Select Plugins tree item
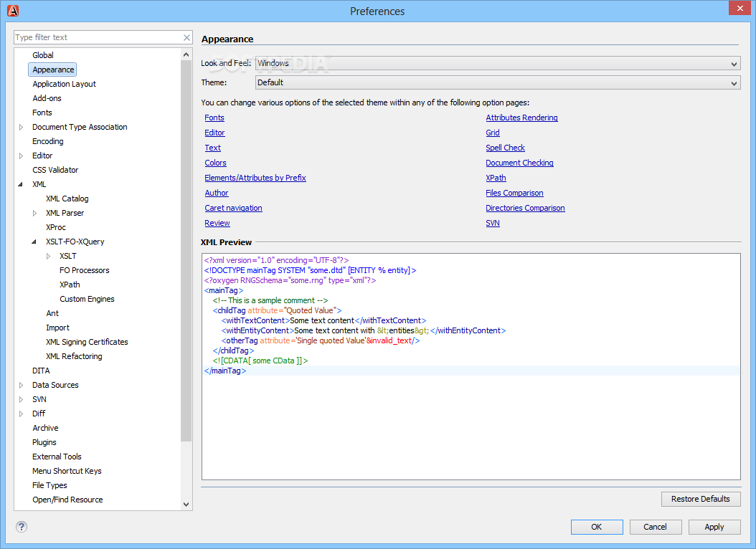 [x=44, y=443]
